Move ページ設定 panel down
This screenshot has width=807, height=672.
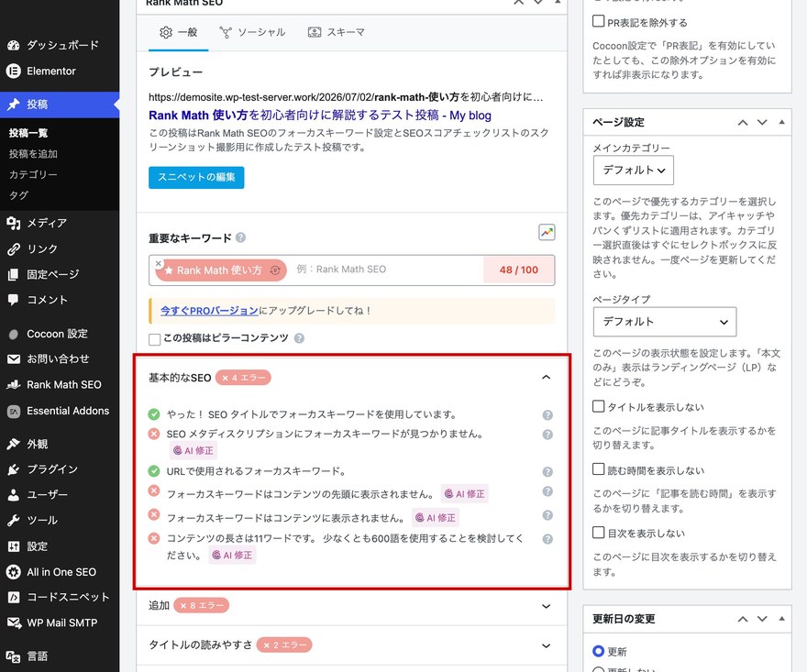pos(762,123)
